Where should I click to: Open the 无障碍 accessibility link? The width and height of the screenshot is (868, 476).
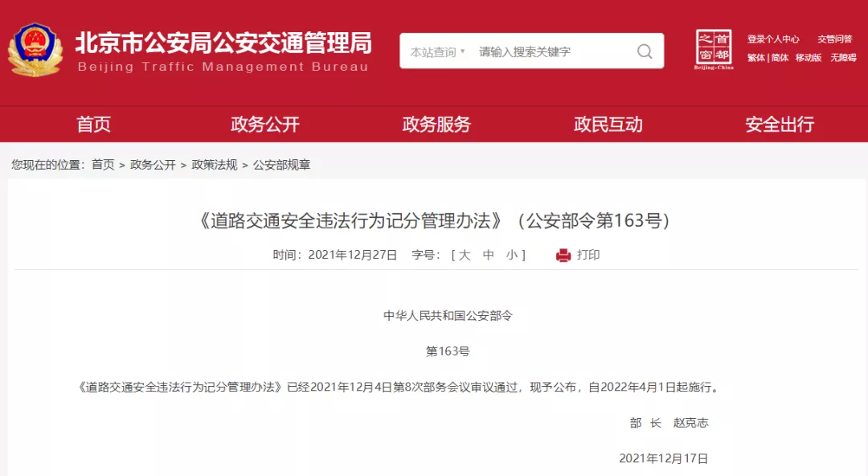[844, 58]
